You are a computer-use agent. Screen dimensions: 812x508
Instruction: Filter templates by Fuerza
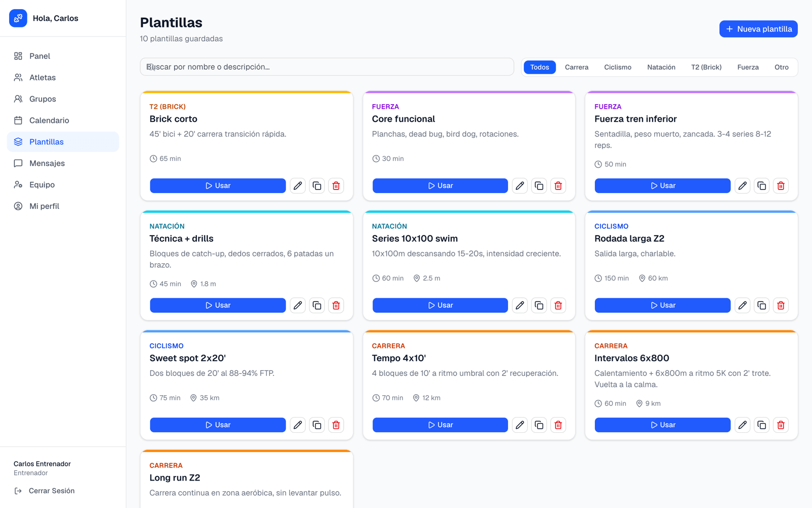point(748,67)
